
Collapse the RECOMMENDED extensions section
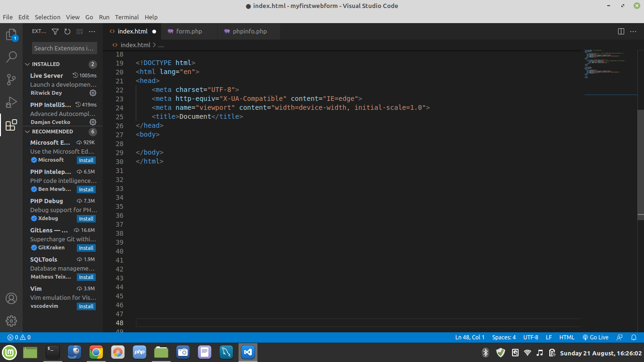tap(52, 132)
